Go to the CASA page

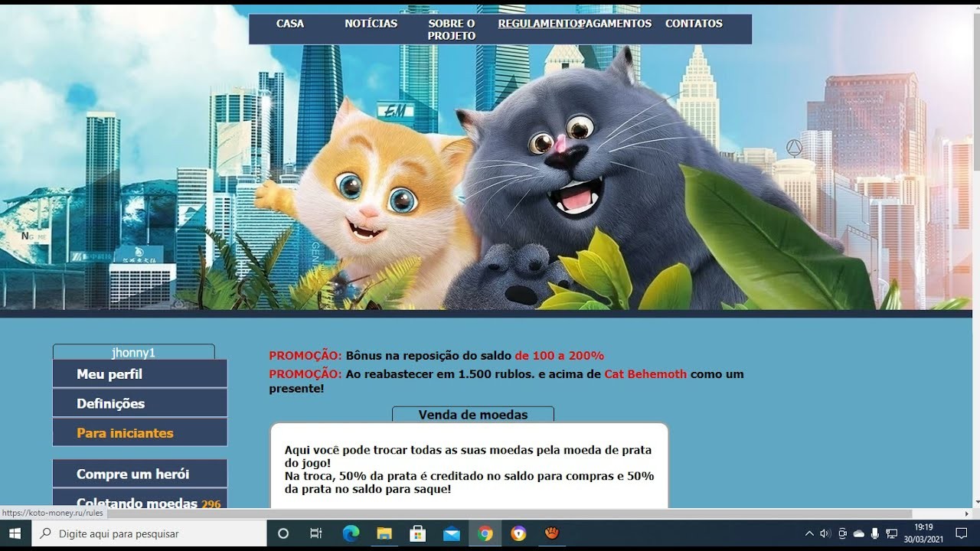290,24
